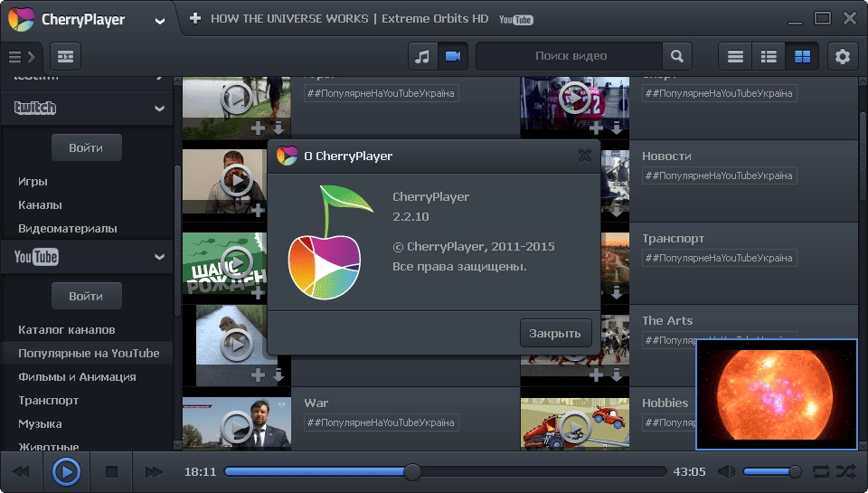This screenshot has height=493, width=868.
Task: Skip to next track
Action: pos(154,472)
